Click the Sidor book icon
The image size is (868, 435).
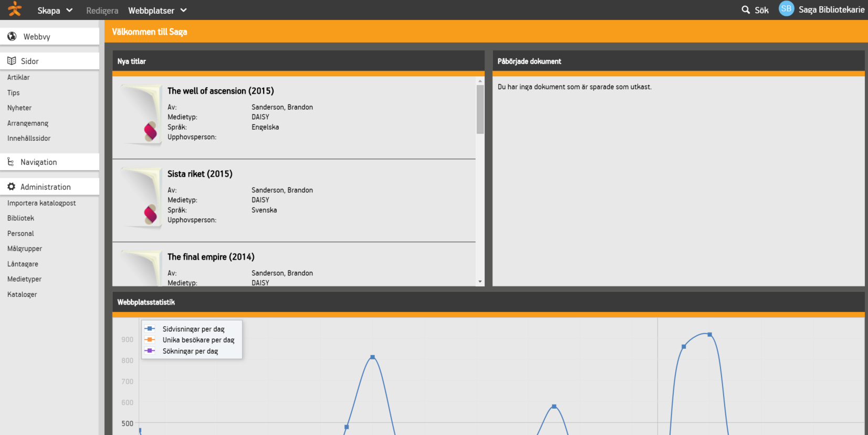tap(12, 61)
